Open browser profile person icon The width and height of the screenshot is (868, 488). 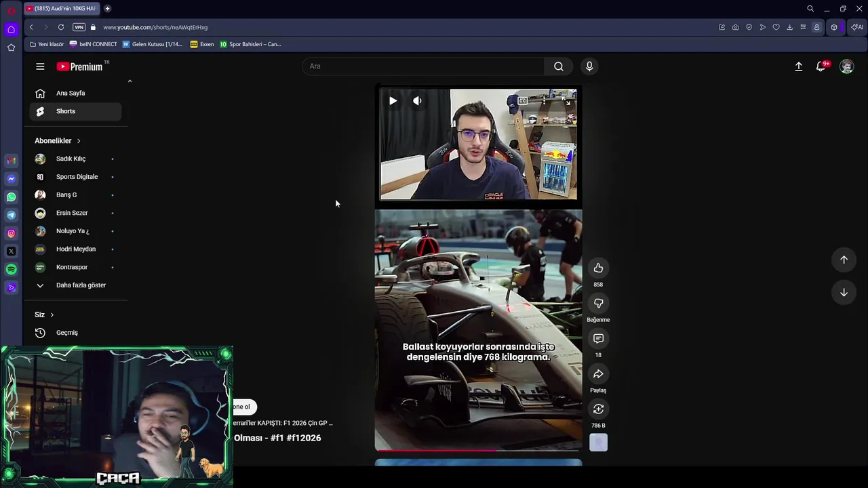point(816,27)
